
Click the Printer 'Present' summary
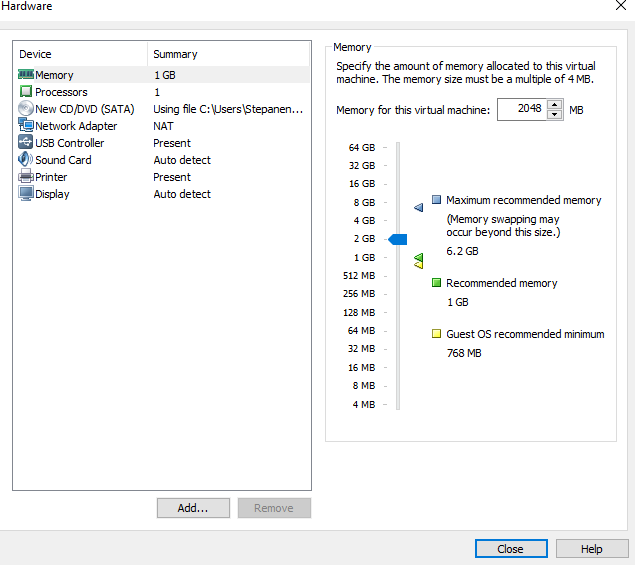click(172, 177)
